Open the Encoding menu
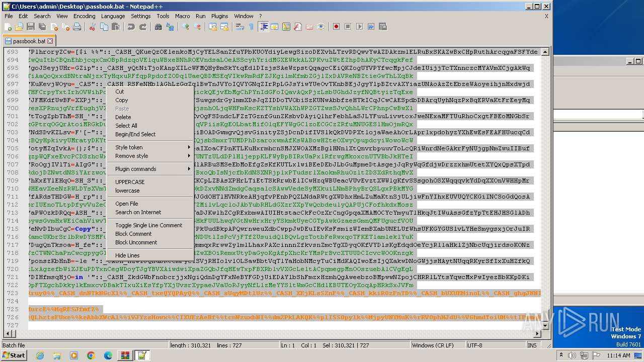Screen dimensions: 644x362 [x=84, y=16]
